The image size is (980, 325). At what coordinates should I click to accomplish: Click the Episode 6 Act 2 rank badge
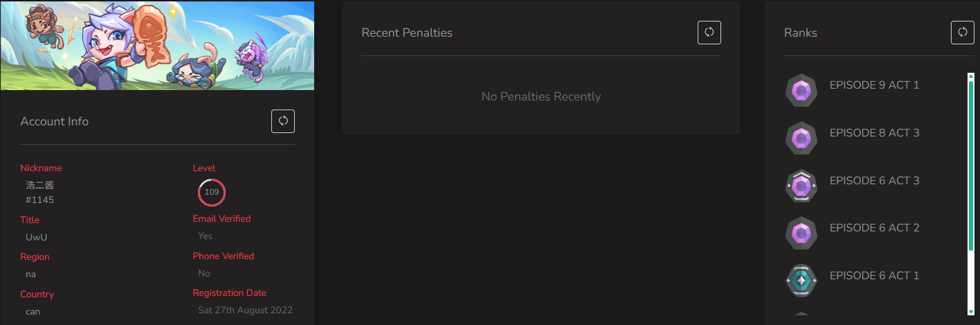point(801,233)
